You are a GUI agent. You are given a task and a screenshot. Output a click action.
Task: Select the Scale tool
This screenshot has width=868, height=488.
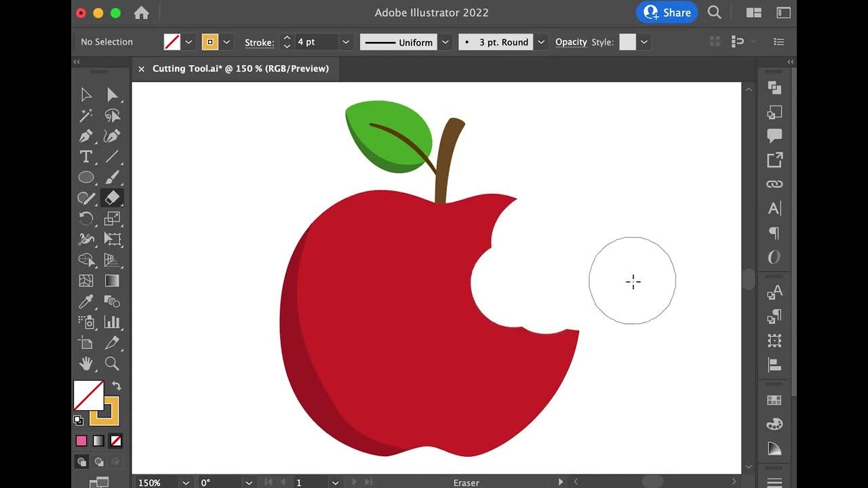[x=112, y=218]
